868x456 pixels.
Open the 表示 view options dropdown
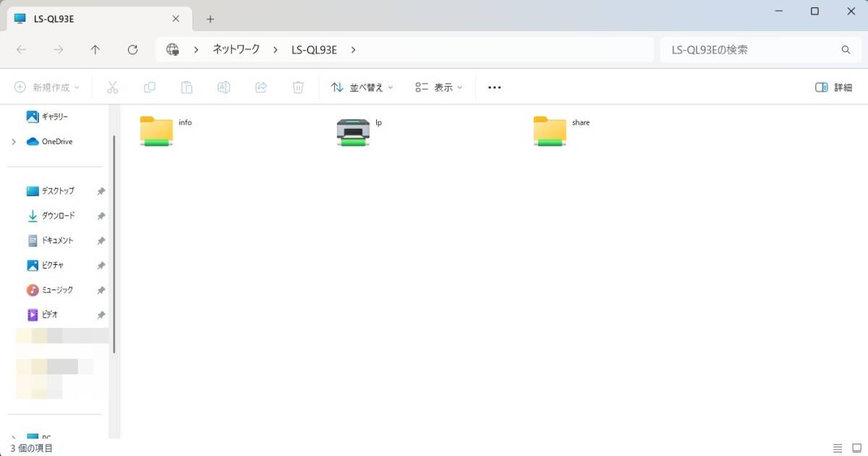coord(439,87)
